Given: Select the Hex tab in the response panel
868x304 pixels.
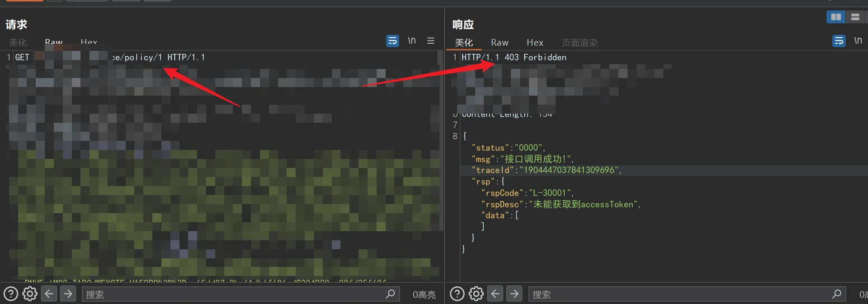Looking at the screenshot, I should coord(535,42).
